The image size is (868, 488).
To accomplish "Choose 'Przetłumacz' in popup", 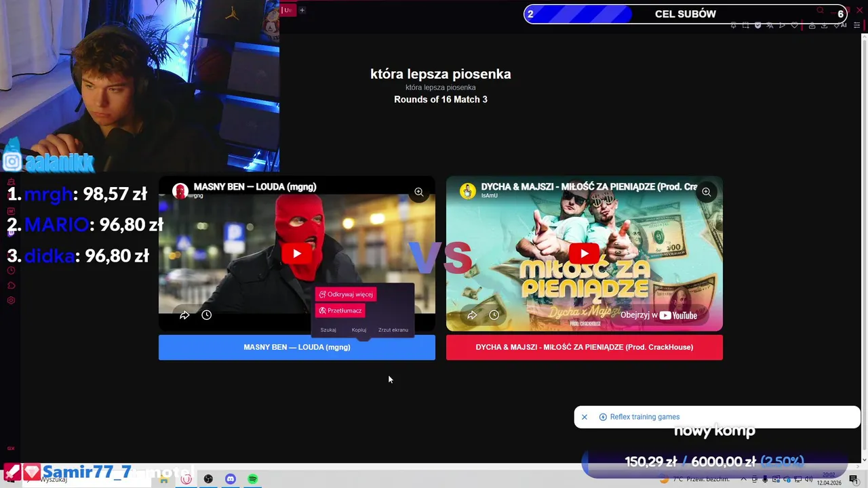I will point(340,310).
